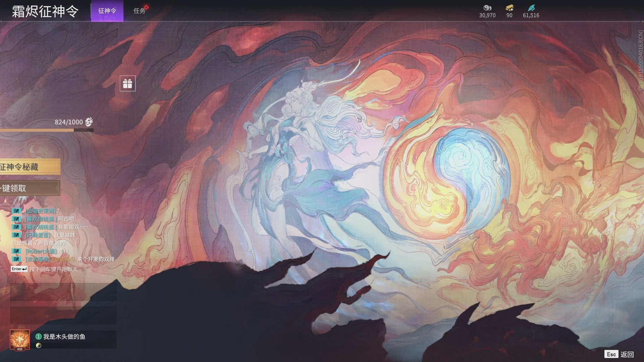Click the chat input prompt 按下回车键开始聊天
This screenshot has height=362, width=644.
pos(53,269)
